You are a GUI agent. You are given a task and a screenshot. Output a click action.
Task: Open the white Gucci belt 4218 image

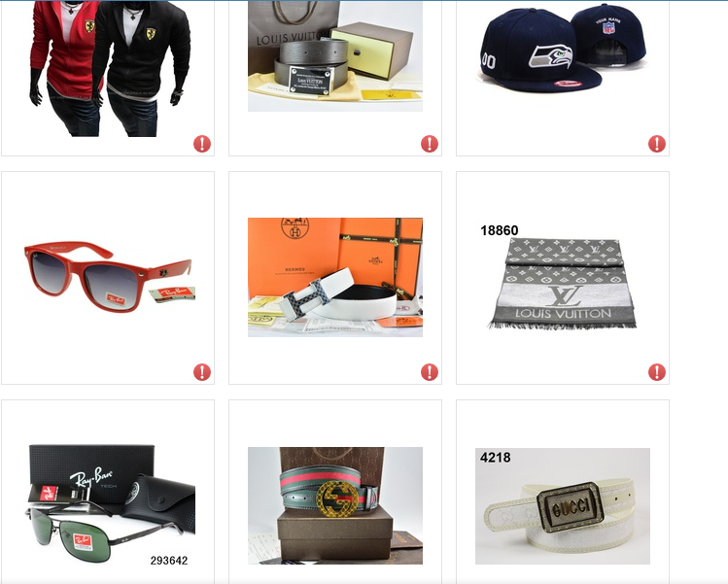[562, 506]
